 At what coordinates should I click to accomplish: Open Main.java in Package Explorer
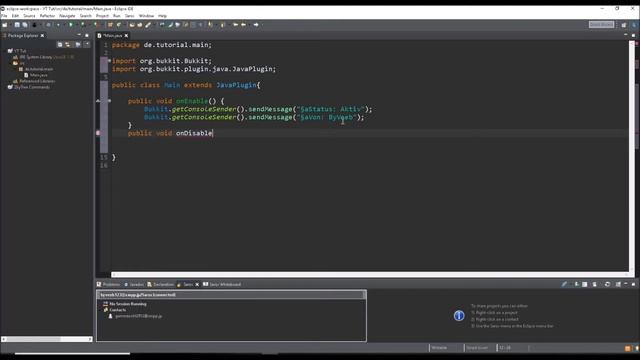[x=39, y=75]
